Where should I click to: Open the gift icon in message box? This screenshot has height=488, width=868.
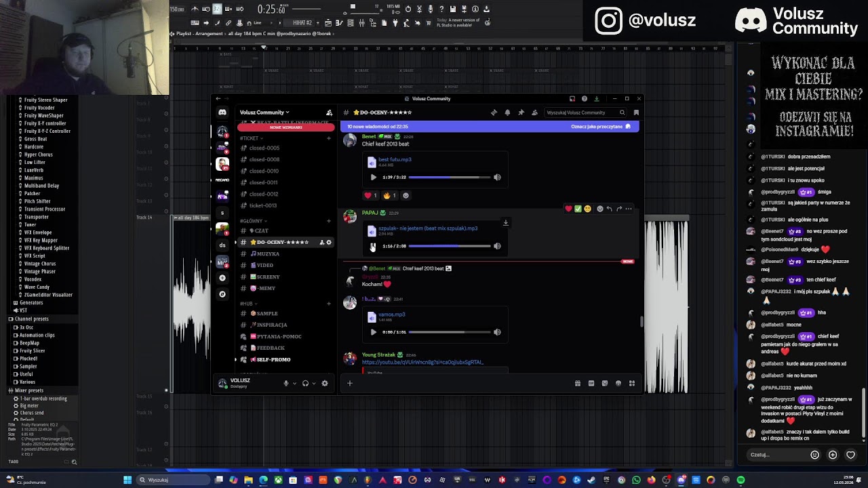tap(578, 384)
